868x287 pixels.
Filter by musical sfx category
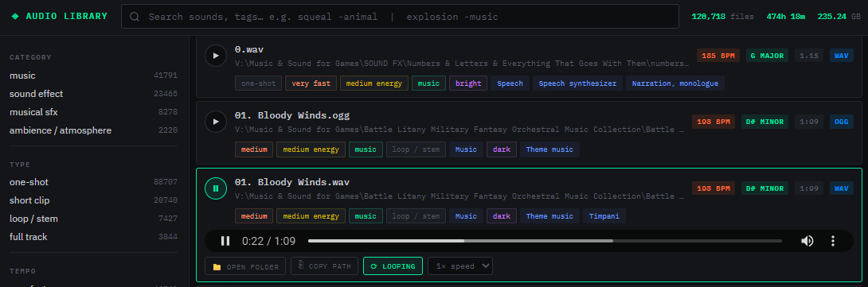coord(93,112)
